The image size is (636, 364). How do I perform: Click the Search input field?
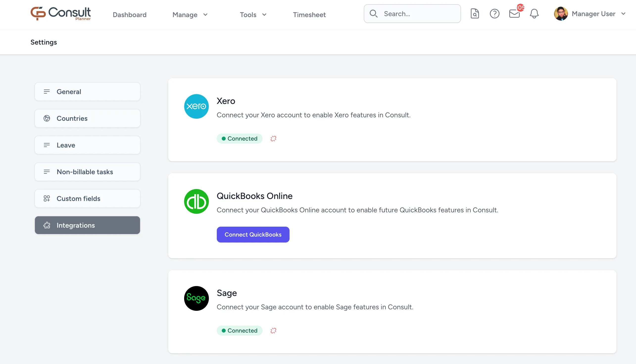tap(412, 14)
